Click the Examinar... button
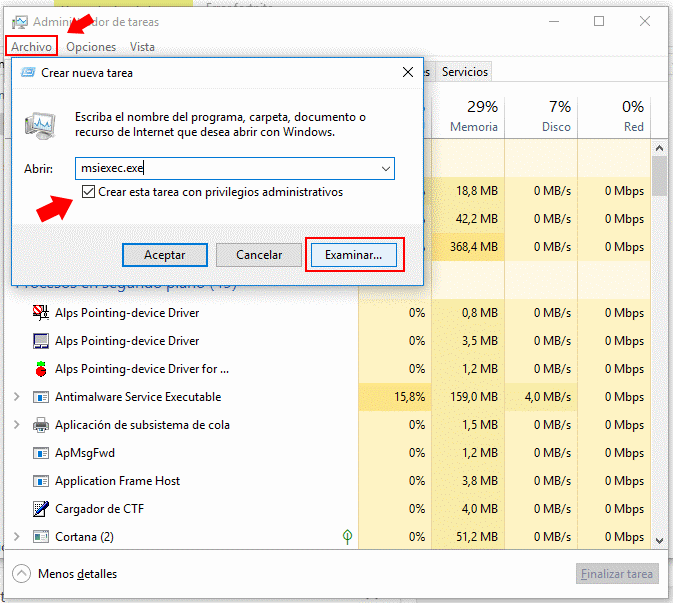 (353, 255)
